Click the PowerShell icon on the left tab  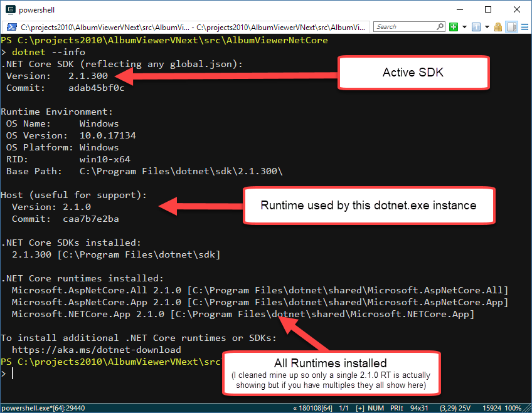[x=11, y=26]
